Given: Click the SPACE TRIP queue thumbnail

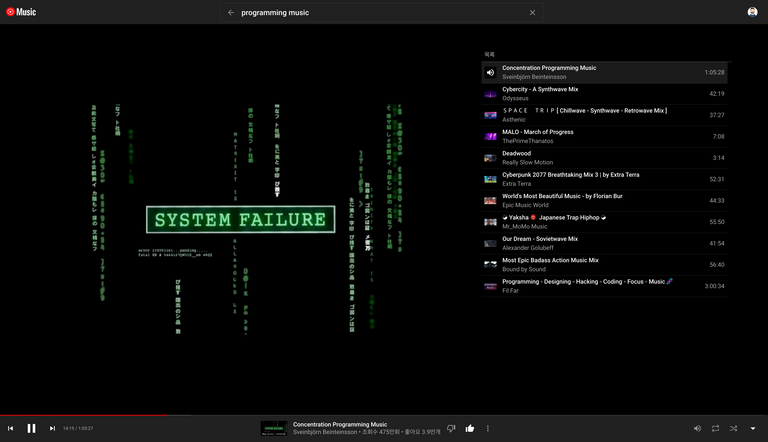Looking at the screenshot, I should [490, 115].
